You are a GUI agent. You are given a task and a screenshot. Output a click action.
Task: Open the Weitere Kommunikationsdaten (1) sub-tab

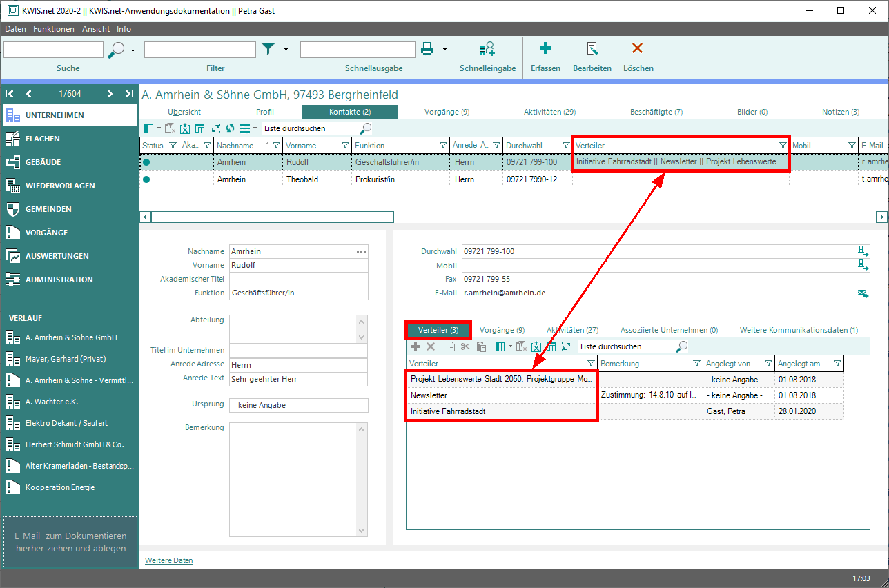click(799, 330)
